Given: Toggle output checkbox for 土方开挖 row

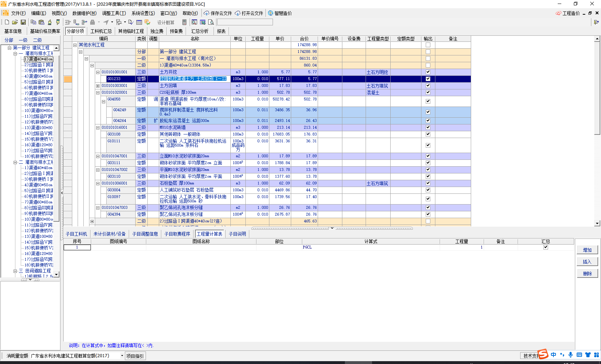Looking at the screenshot, I should [428, 72].
